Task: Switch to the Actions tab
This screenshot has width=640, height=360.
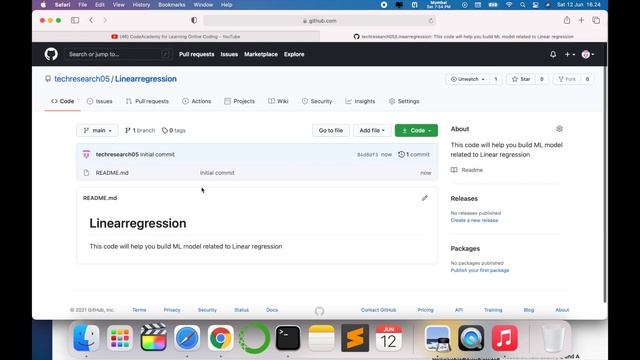Action: point(197,101)
